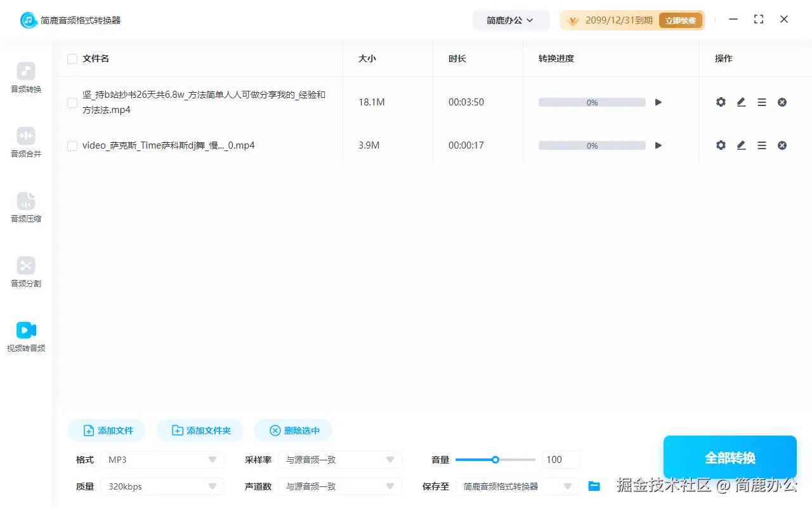This screenshot has height=508, width=812.
Task: Start conversion with the play icon on first row
Action: [x=658, y=102]
